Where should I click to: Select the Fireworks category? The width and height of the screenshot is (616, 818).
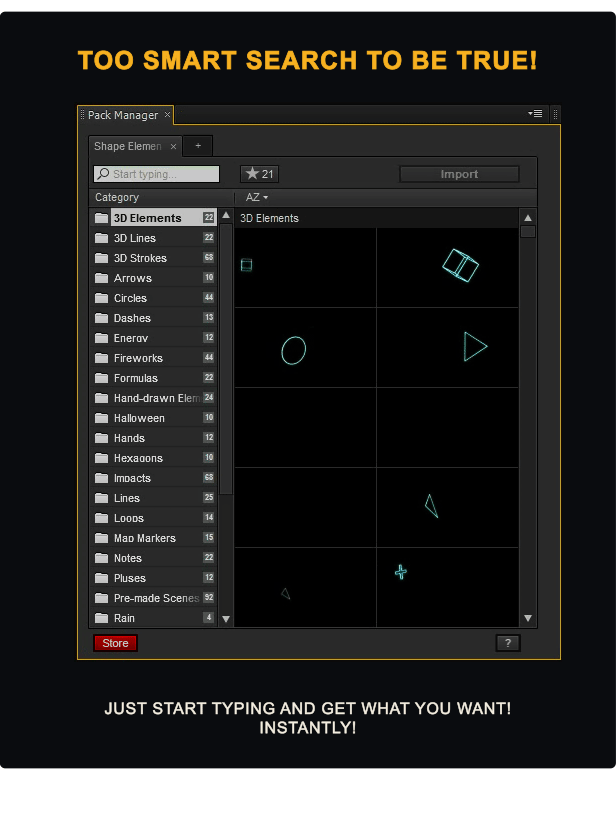[155, 358]
